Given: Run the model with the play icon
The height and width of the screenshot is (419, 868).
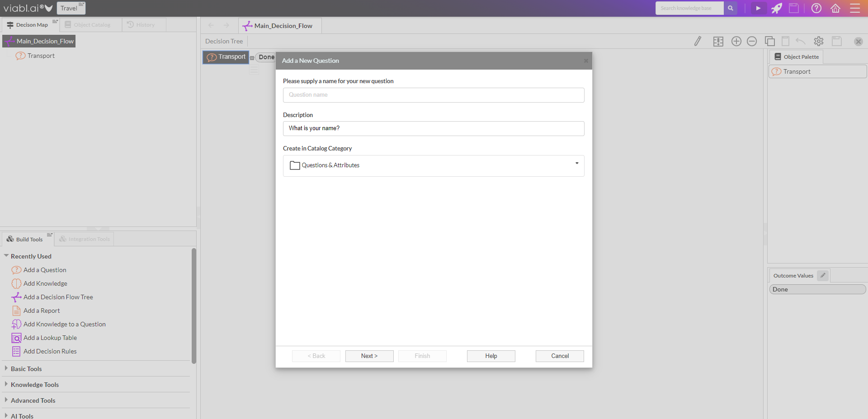Looking at the screenshot, I should (x=758, y=8).
